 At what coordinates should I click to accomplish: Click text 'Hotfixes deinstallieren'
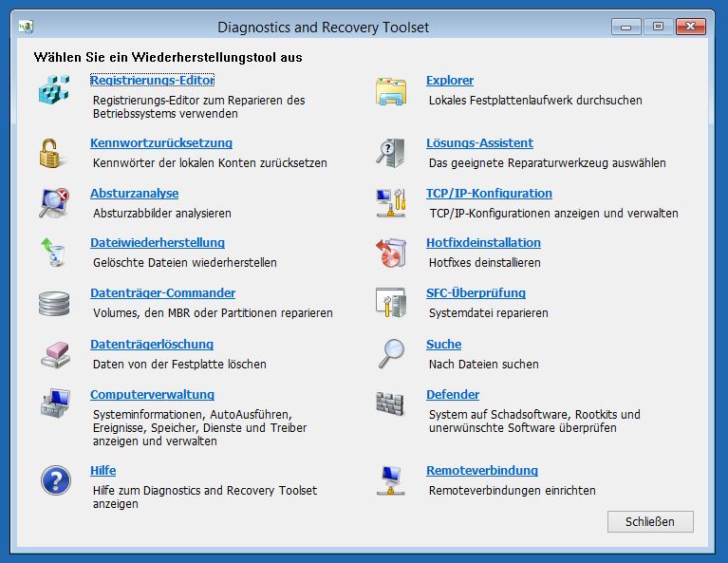(x=485, y=262)
